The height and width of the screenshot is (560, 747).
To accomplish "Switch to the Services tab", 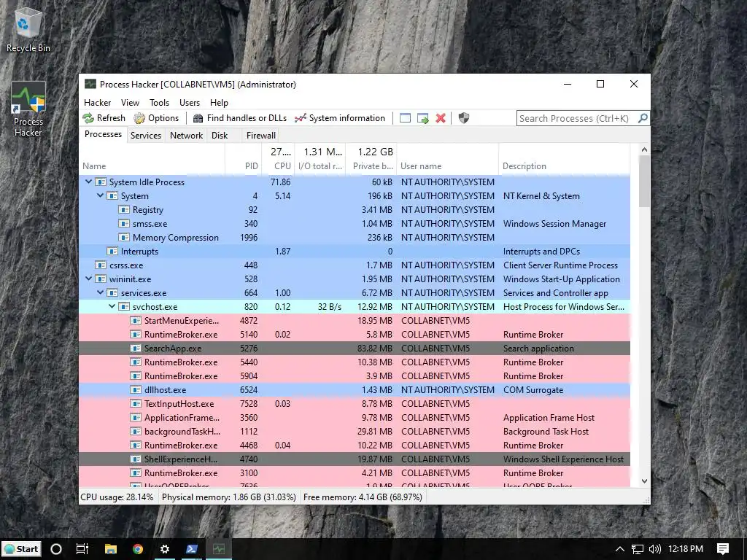I will pyautogui.click(x=146, y=135).
